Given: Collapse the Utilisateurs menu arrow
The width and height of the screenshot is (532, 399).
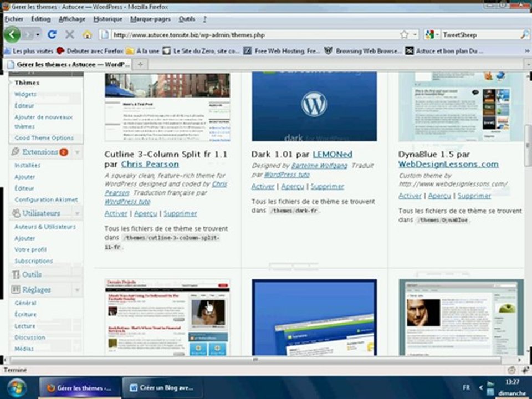Looking at the screenshot, I should coord(78,213).
